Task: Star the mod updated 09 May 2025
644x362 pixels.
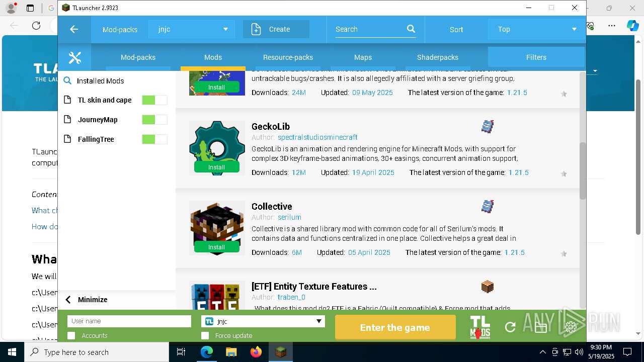Action: 563,94
